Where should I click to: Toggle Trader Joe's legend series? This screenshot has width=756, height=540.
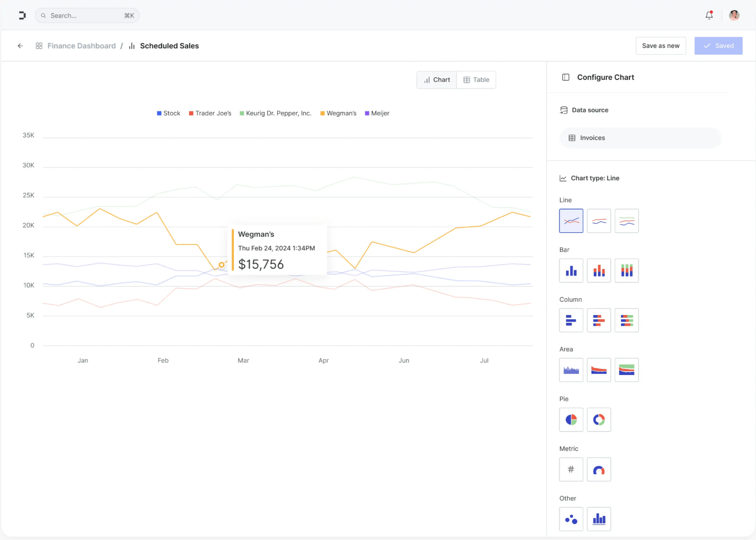210,113
